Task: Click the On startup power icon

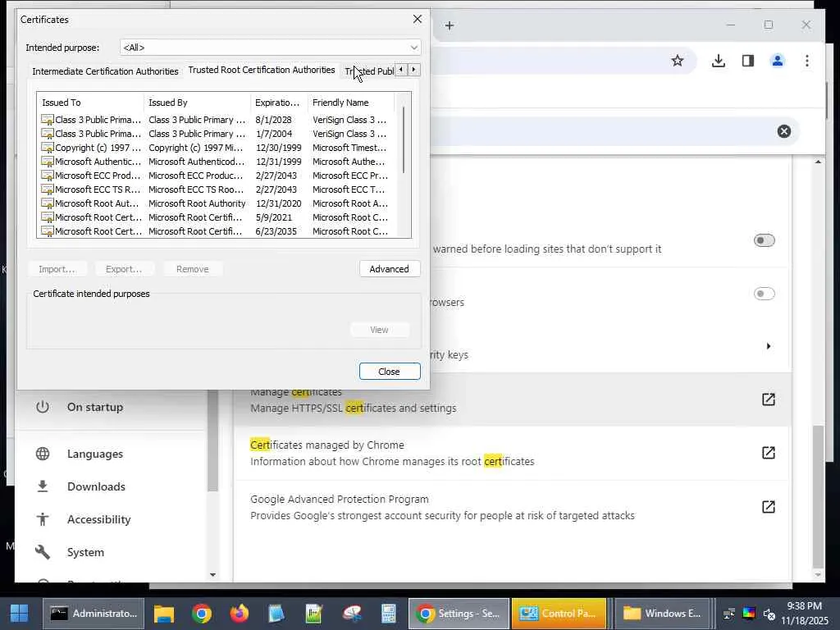Action: click(x=43, y=407)
